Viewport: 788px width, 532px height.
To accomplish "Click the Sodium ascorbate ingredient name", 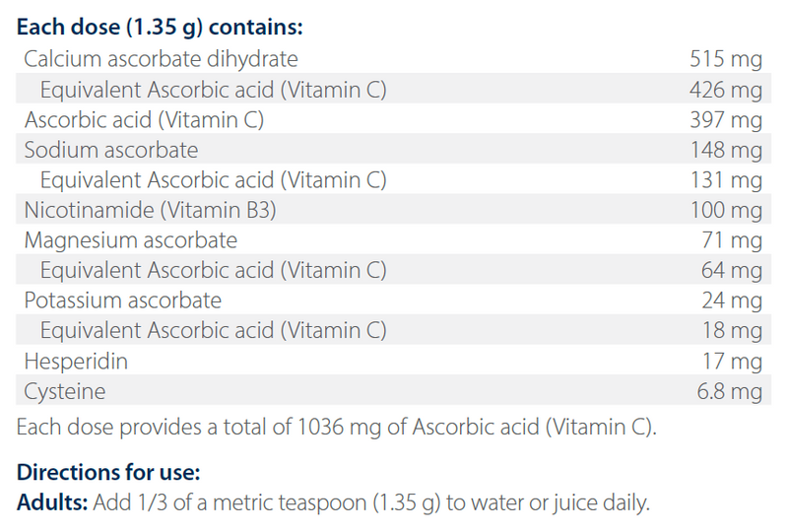I will [110, 150].
